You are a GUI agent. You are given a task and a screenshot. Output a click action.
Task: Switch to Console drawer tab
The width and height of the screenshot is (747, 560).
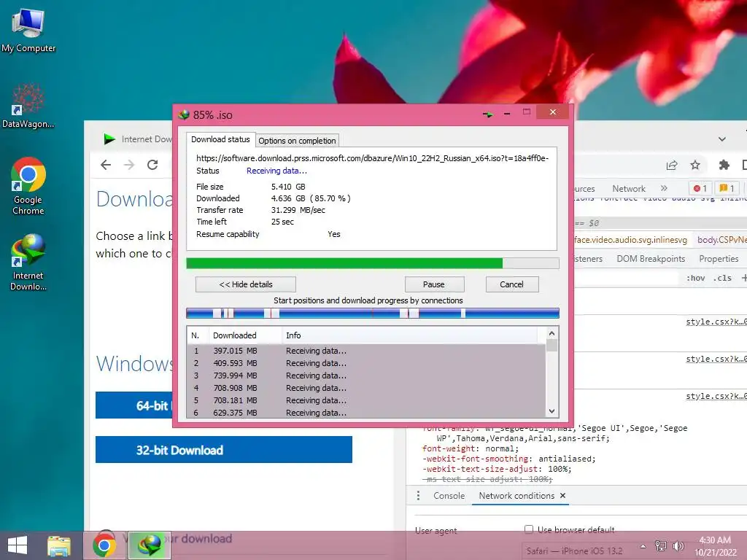[449, 496]
